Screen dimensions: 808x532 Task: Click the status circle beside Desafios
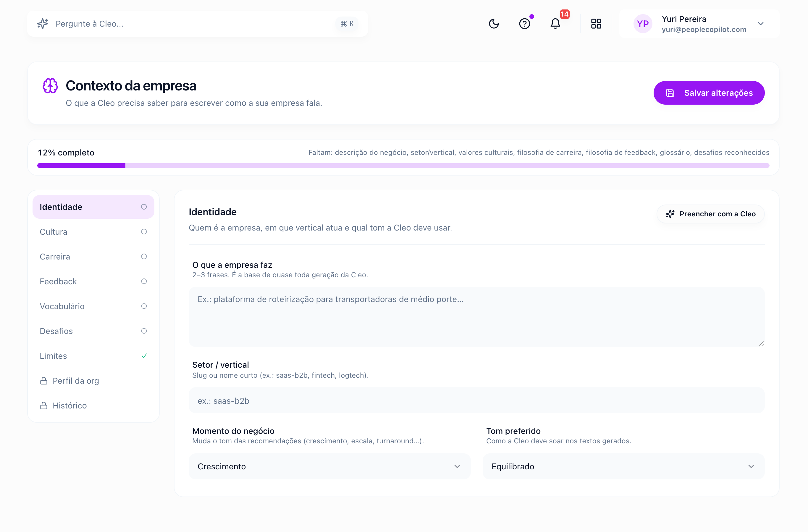click(144, 331)
